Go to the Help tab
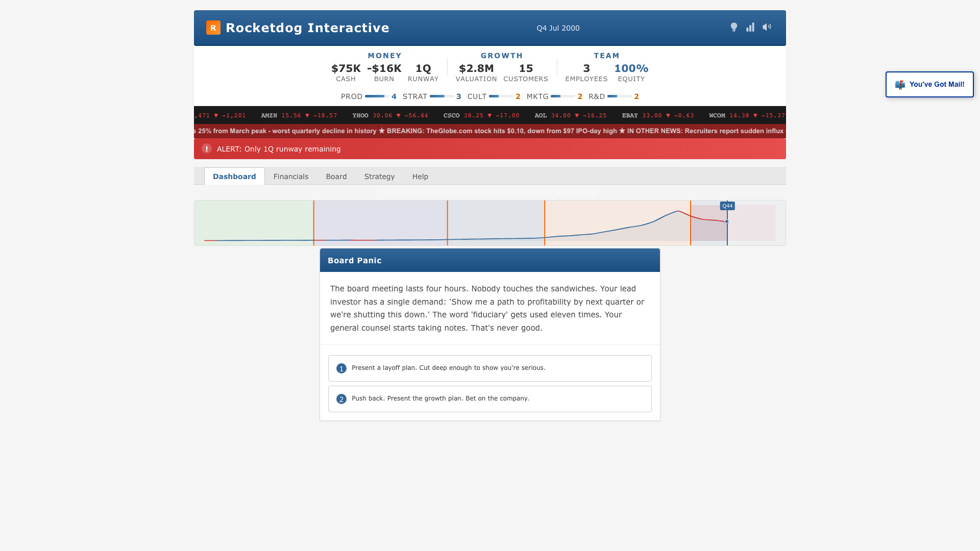This screenshot has height=551, width=980. point(420,177)
